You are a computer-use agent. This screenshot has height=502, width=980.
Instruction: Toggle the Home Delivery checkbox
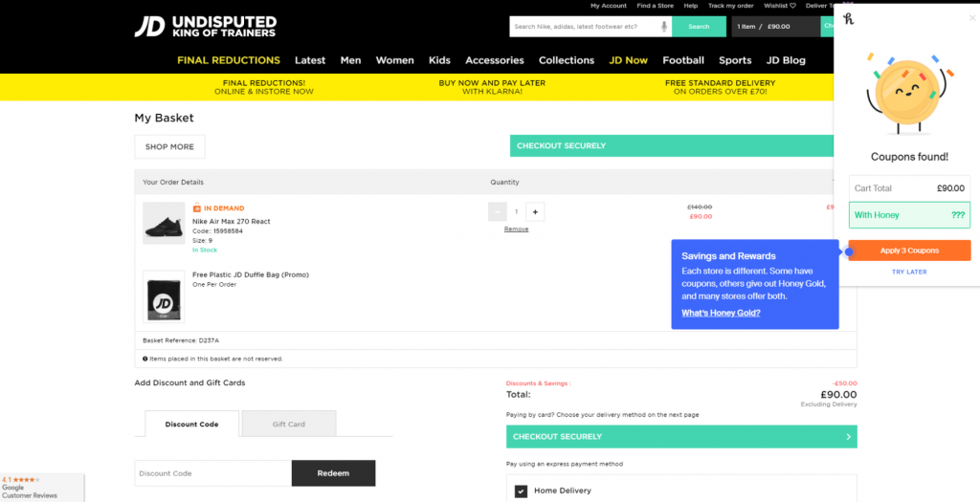[521, 491]
